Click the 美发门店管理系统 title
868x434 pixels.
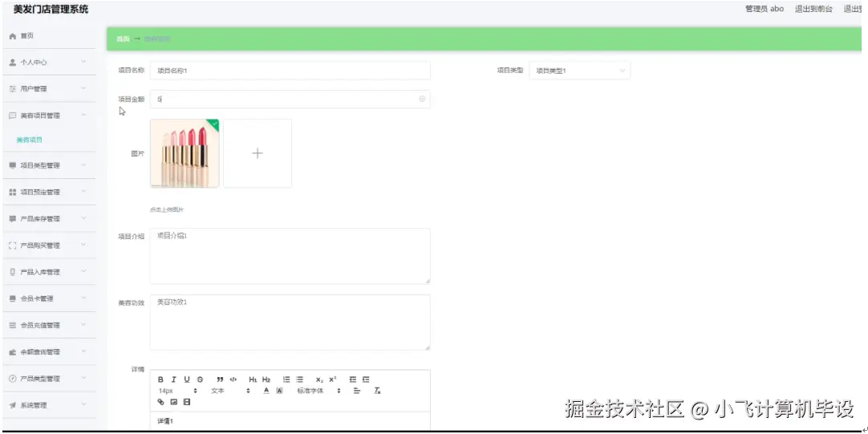[x=51, y=9]
